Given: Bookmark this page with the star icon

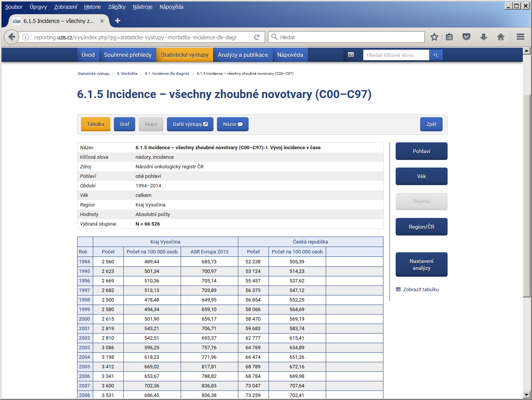Looking at the screenshot, I should pos(434,37).
